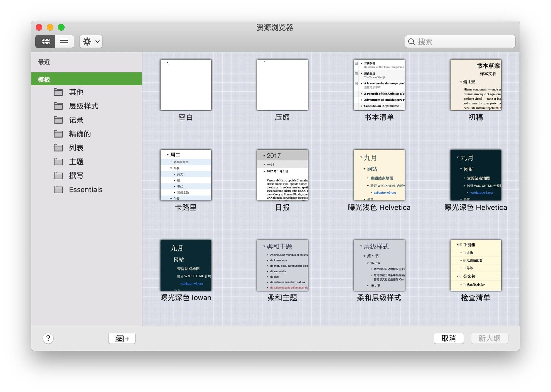
Task: Click the 取消 button
Action: (449, 338)
